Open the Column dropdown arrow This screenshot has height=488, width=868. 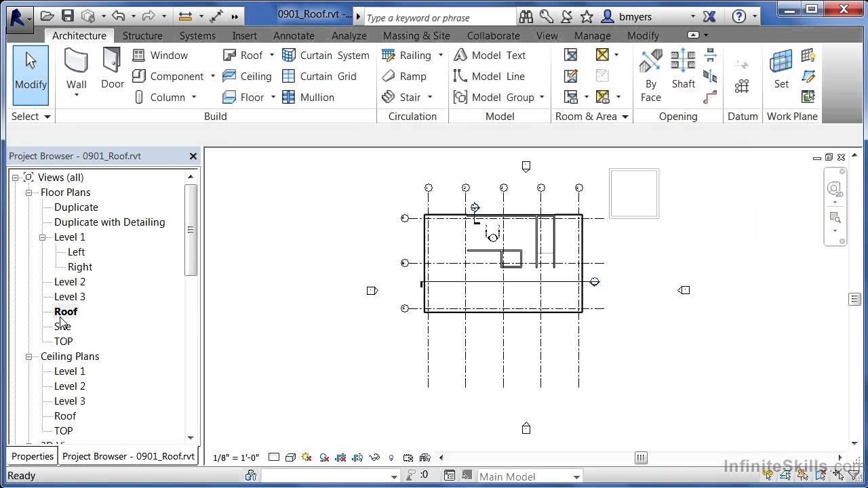click(x=194, y=98)
